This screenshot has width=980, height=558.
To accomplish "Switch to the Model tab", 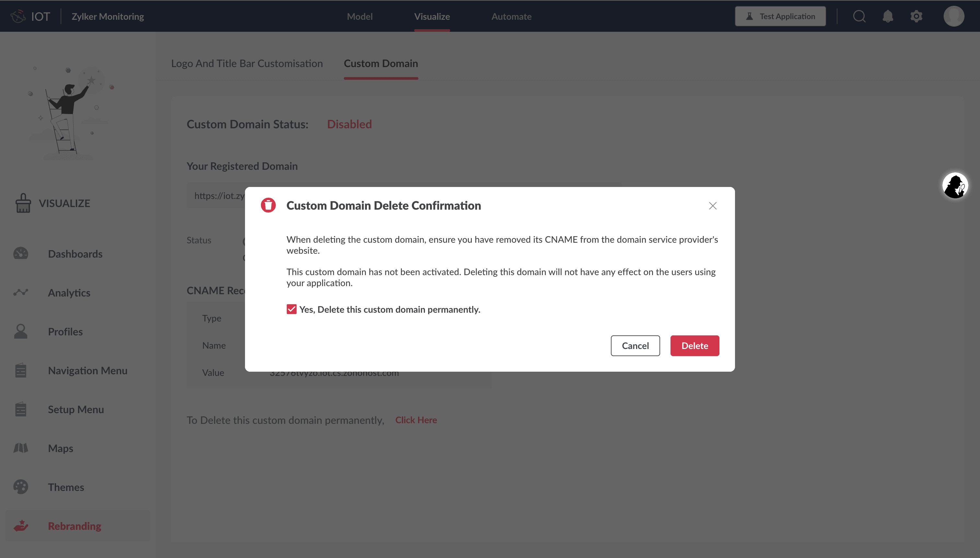I will pos(359,17).
